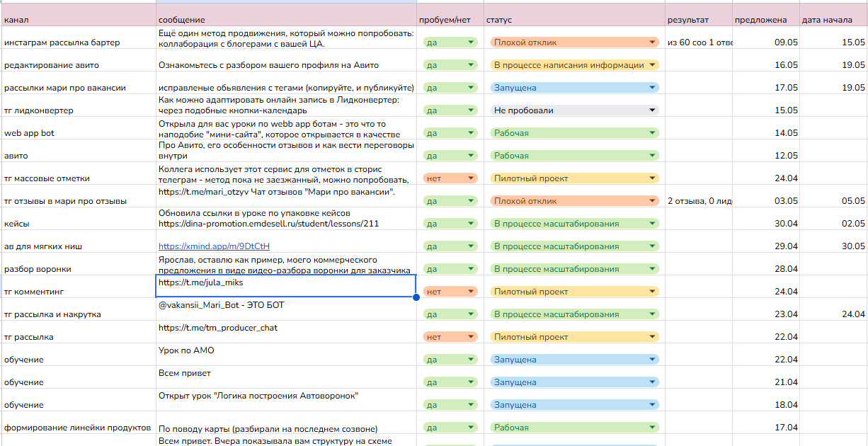This screenshot has width=868, height=446.
Task: Click the blue fill handle on selected cell
Action: [416, 297]
